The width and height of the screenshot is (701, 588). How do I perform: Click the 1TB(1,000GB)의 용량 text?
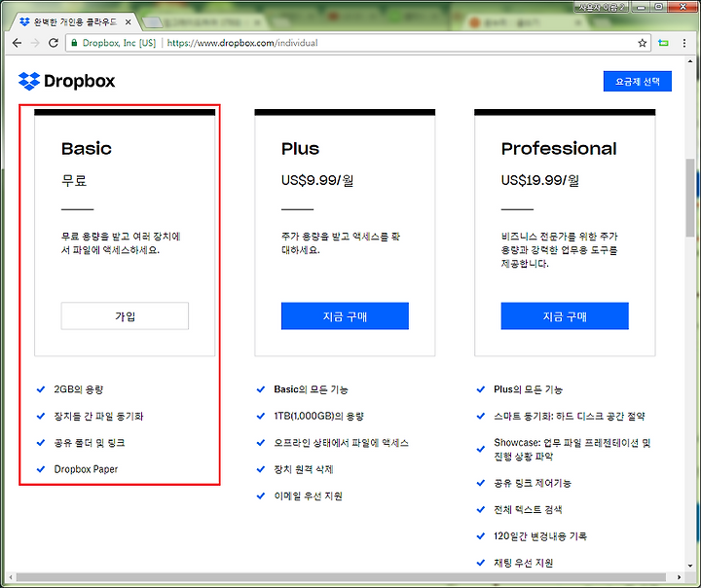(318, 417)
